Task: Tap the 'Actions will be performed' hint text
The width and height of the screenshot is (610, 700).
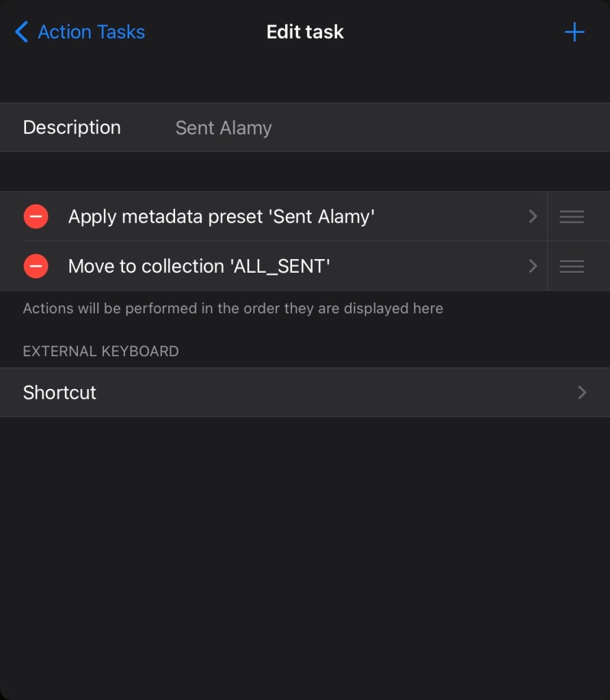Action: click(233, 308)
